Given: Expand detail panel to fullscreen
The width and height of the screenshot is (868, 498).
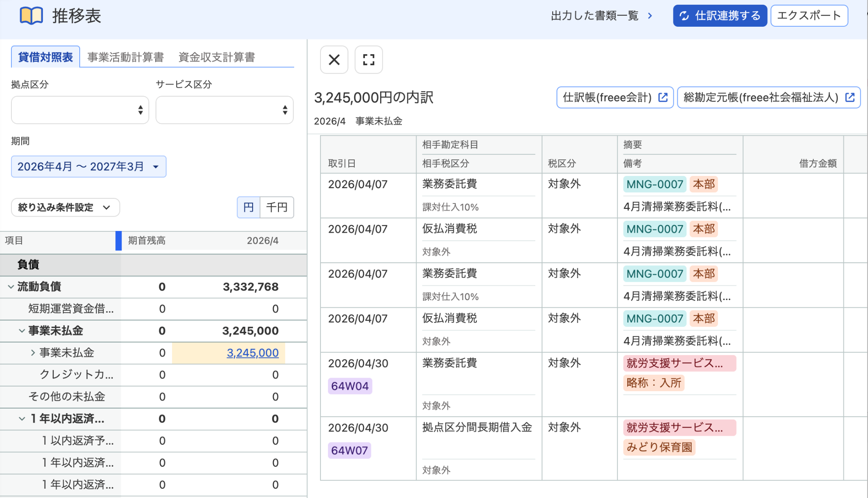Looking at the screenshot, I should (369, 60).
